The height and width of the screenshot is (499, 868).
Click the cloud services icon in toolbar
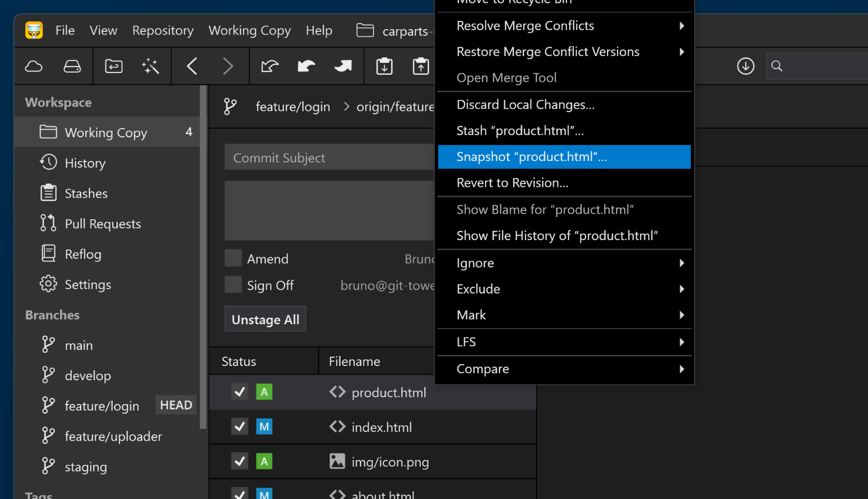pos(34,66)
